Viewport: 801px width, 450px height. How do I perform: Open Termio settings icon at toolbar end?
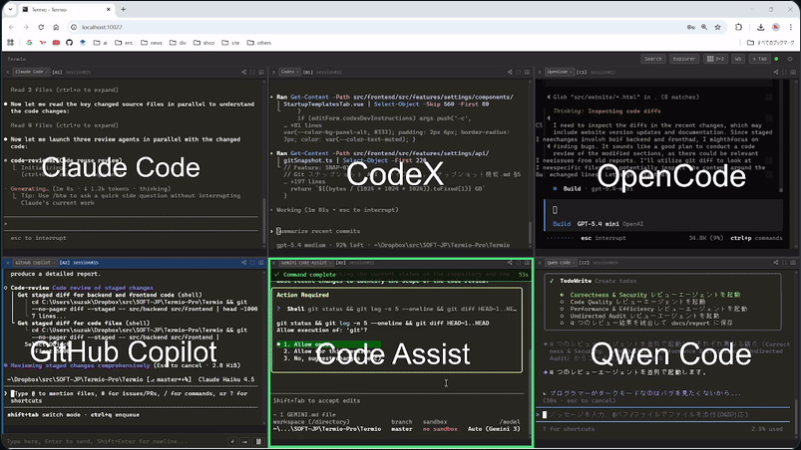tap(790, 59)
